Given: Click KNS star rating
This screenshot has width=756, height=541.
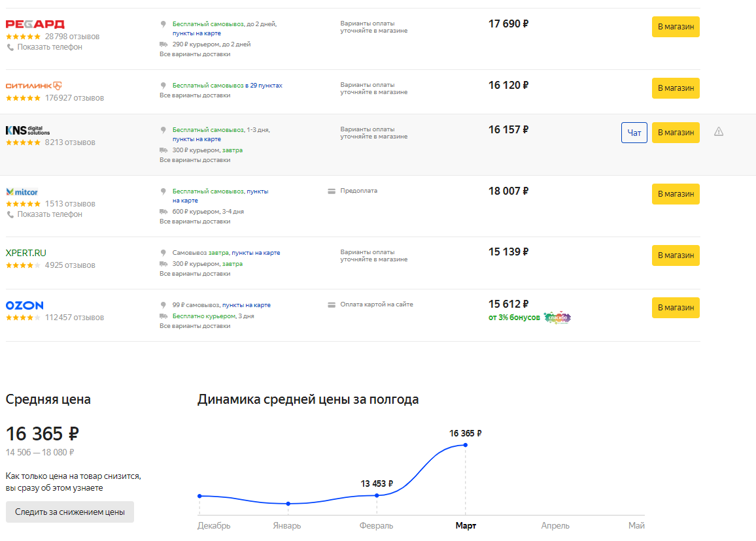Looking at the screenshot, I should click(23, 142).
